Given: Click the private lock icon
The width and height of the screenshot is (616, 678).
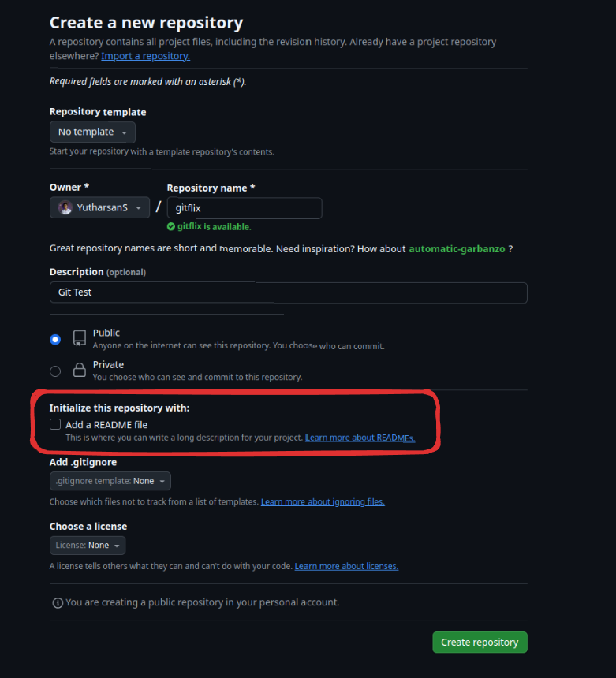Looking at the screenshot, I should point(79,371).
